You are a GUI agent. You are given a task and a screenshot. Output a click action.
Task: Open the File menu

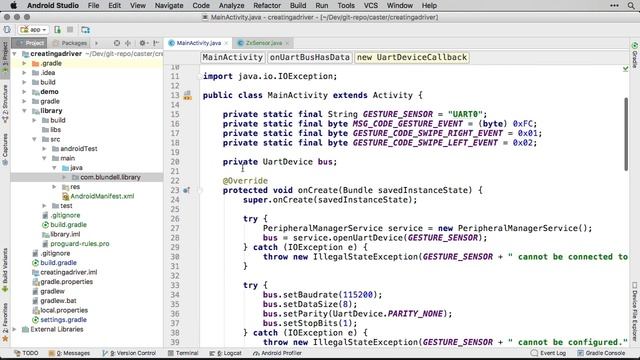(x=93, y=5)
